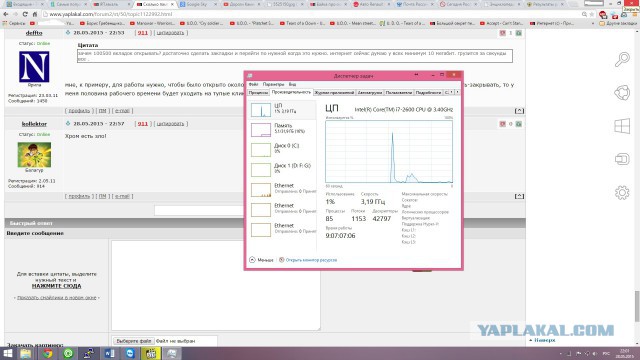Open TeamViewer from the taskbar

click(x=130, y=353)
